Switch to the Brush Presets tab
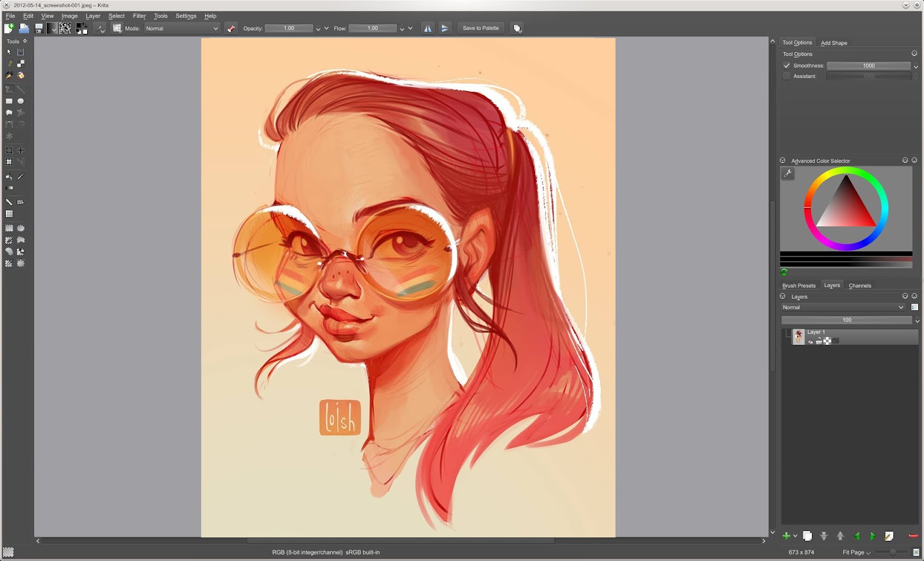The image size is (924, 561). (799, 285)
